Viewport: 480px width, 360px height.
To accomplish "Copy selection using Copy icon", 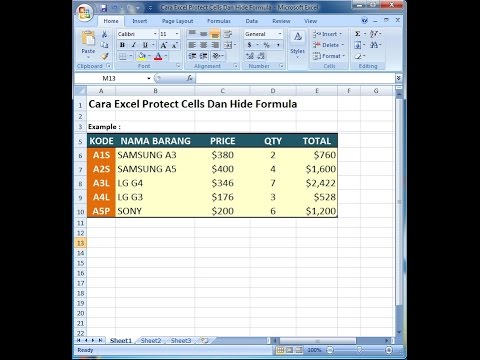I will [104, 45].
